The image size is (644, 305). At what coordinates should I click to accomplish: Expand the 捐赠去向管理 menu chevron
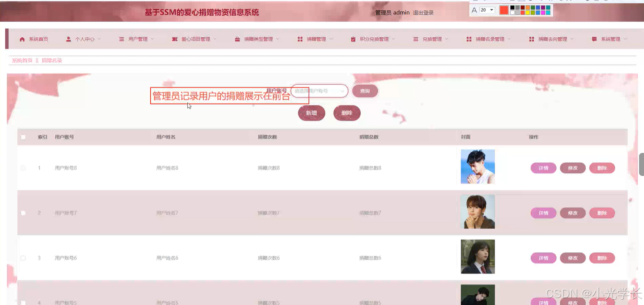coord(572,39)
